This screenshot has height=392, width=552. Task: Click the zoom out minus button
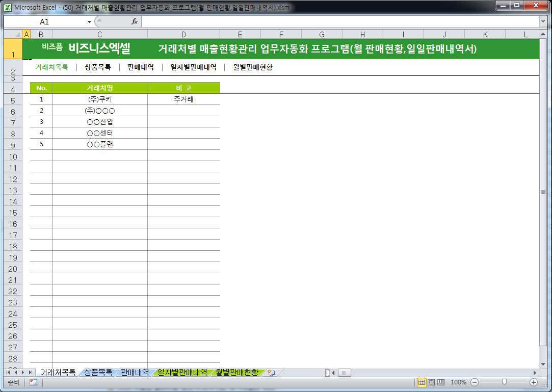[x=475, y=382]
